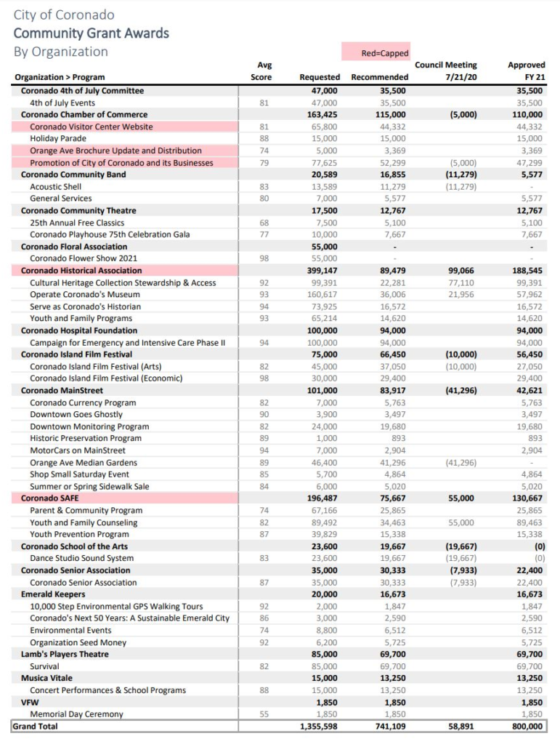Image resolution: width=560 pixels, height=744 pixels.
Task: Click the Approved FY 21 column header
Action: (x=526, y=71)
